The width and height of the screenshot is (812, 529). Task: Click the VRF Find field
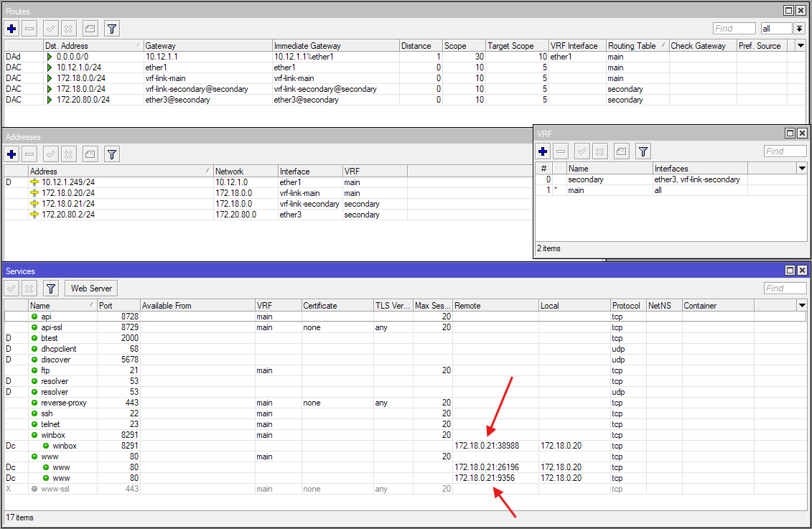tap(785, 151)
